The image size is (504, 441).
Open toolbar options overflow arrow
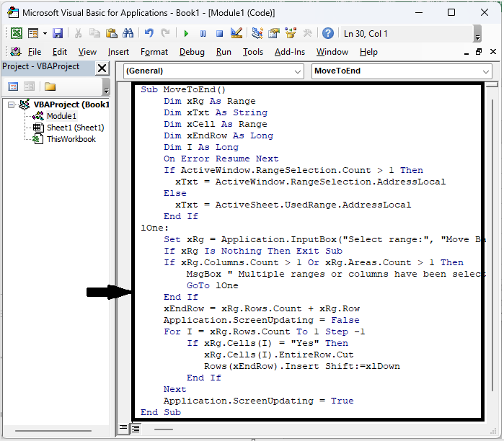[x=477, y=33]
